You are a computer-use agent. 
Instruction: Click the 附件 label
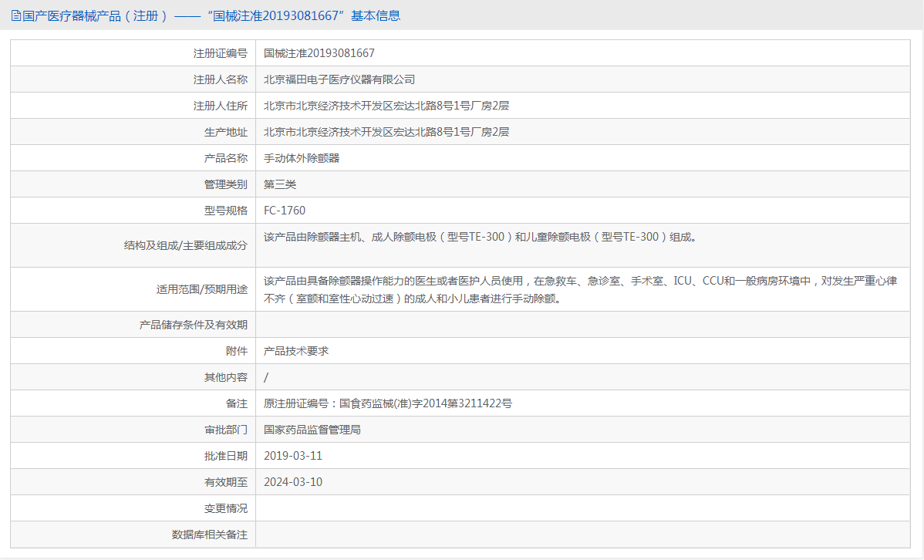237,351
